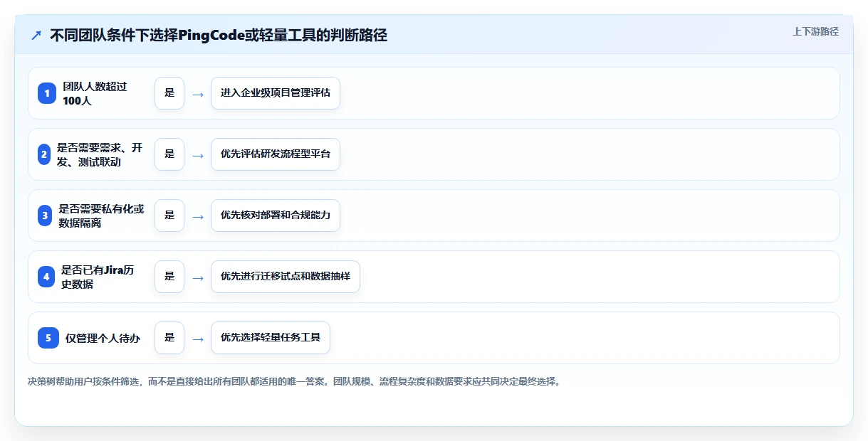Viewport: 868px width, 441px height.
Task: Select step number 2 badge
Action: [x=43, y=154]
